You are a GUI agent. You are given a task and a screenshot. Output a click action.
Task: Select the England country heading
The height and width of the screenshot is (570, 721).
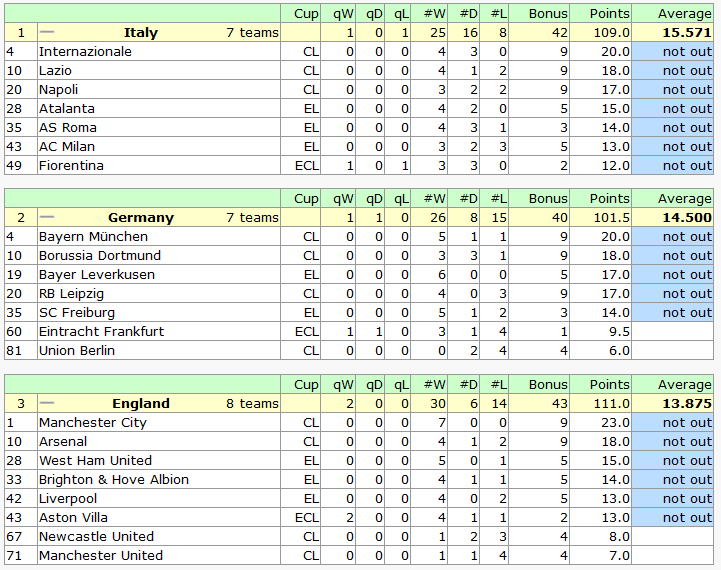point(141,404)
